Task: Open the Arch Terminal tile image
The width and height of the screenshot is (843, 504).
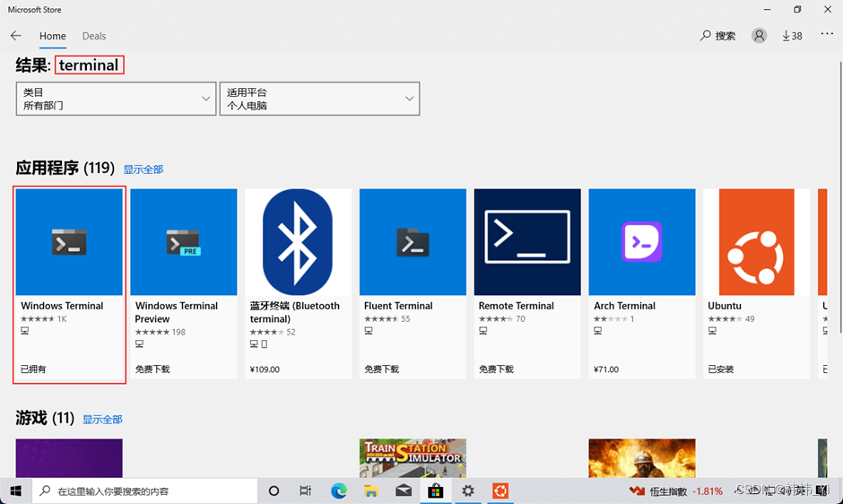Action: coord(642,241)
